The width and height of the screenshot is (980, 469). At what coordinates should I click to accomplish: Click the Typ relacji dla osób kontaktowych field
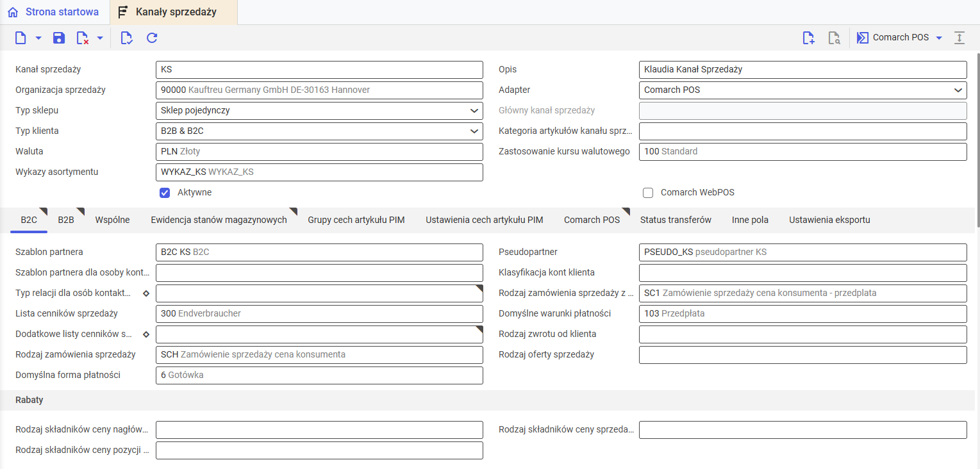pos(319,293)
